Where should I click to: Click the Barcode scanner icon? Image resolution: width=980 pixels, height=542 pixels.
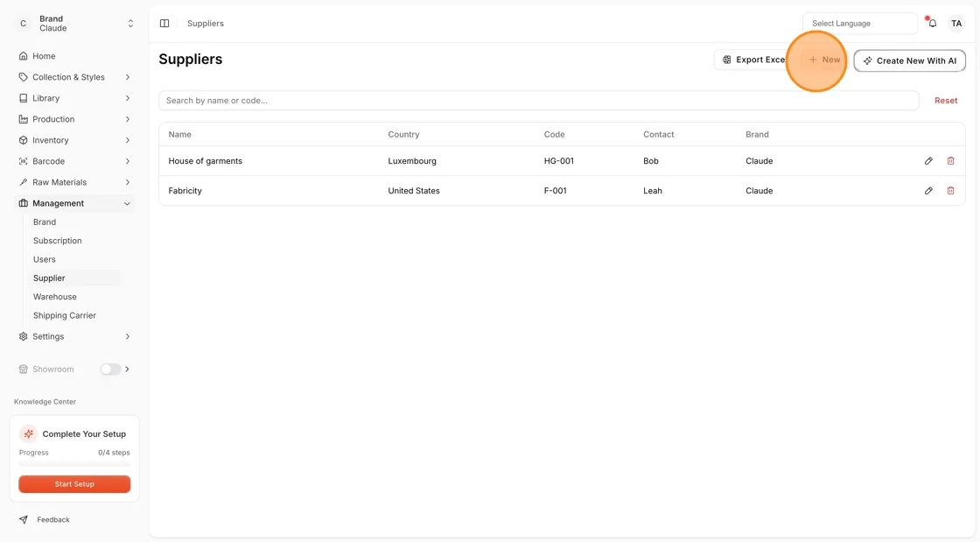[23, 161]
